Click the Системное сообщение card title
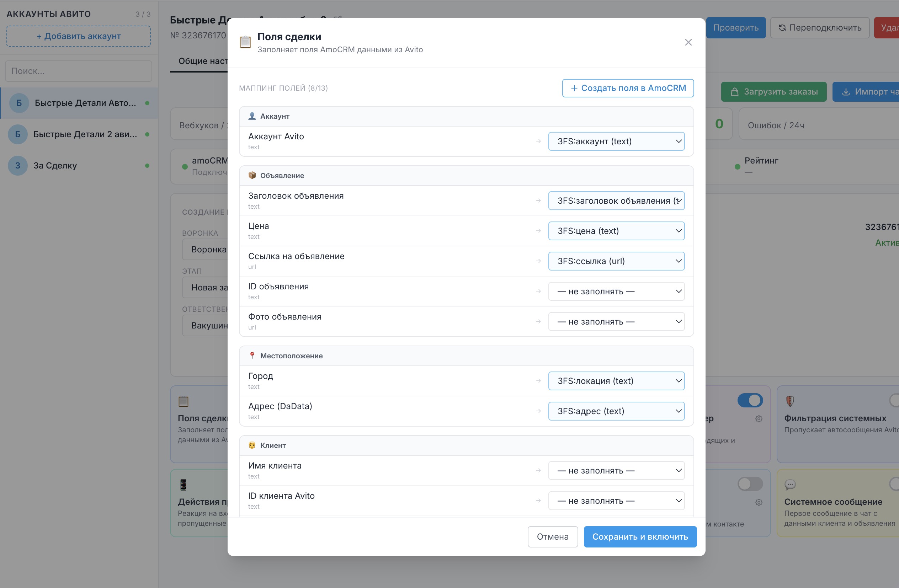The image size is (899, 588). (x=833, y=502)
